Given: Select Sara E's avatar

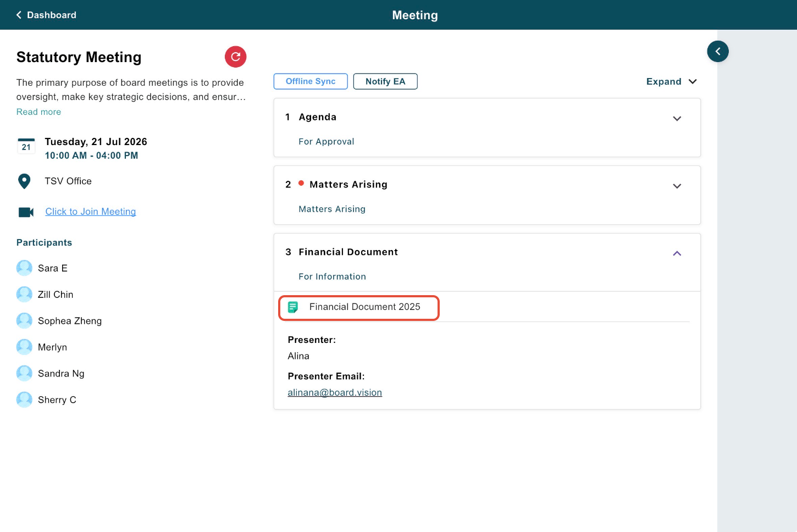Looking at the screenshot, I should coord(24,268).
